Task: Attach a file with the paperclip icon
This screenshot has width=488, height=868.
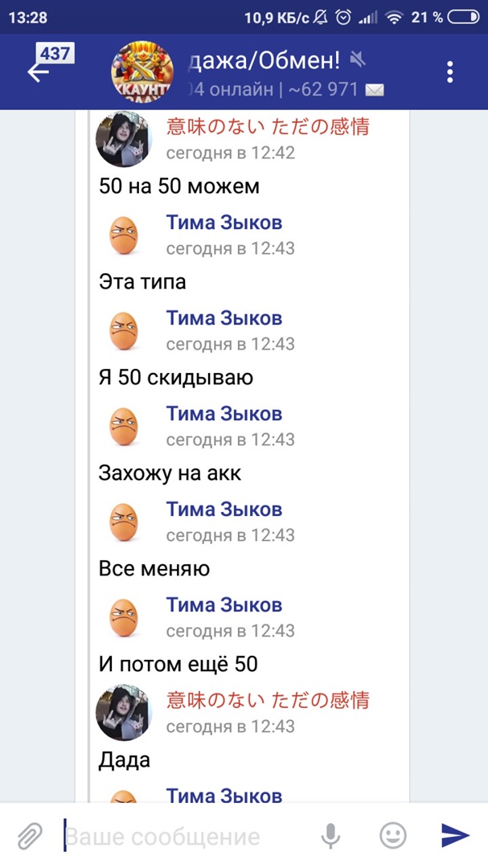Action: point(30,836)
